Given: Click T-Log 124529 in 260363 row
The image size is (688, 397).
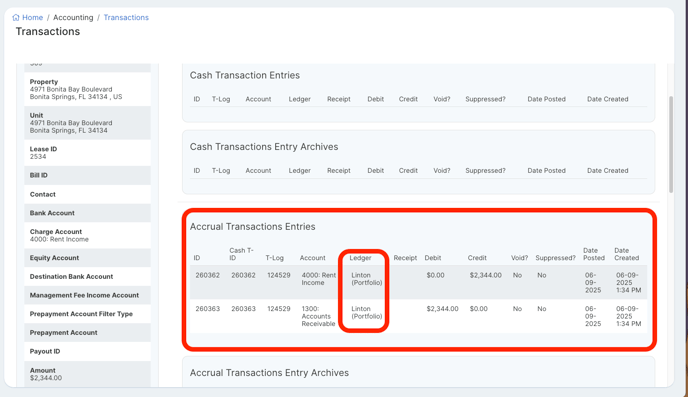Looking at the screenshot, I should click(x=279, y=309).
